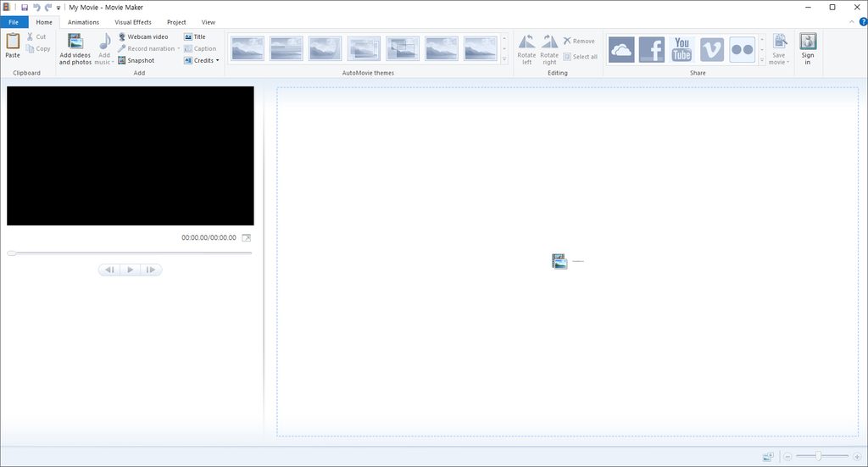Open the Quick Access Toolbar customize dropdown

[58, 8]
